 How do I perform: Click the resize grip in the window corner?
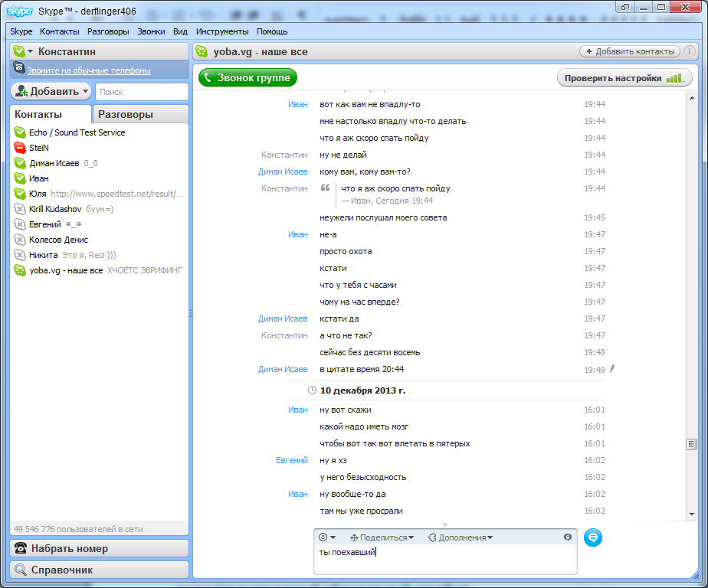point(696,575)
